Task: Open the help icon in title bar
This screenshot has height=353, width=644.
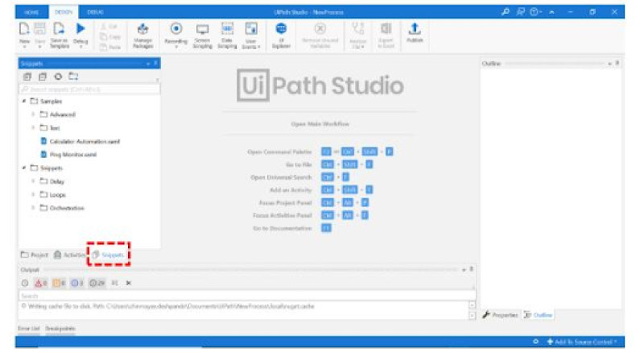Action: click(x=535, y=12)
